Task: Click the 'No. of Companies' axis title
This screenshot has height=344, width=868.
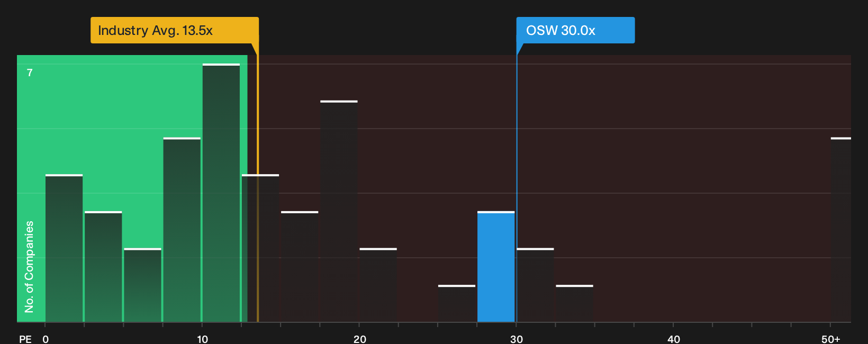Action: point(29,266)
